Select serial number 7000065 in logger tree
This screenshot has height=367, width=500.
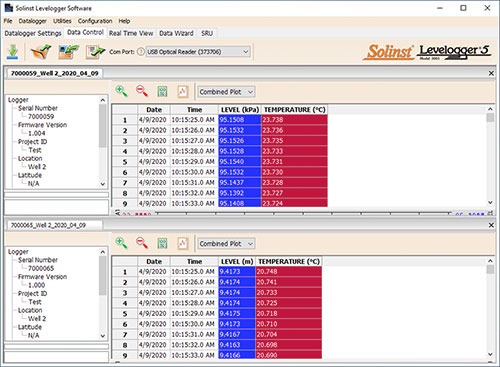41,268
